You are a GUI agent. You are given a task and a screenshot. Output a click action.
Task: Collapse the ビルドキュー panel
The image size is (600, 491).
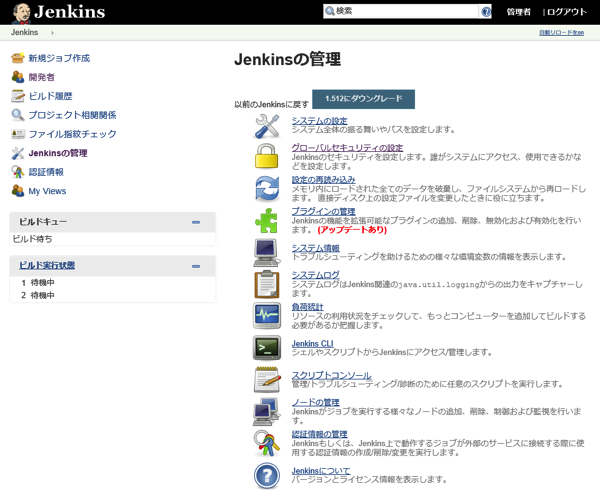click(196, 222)
